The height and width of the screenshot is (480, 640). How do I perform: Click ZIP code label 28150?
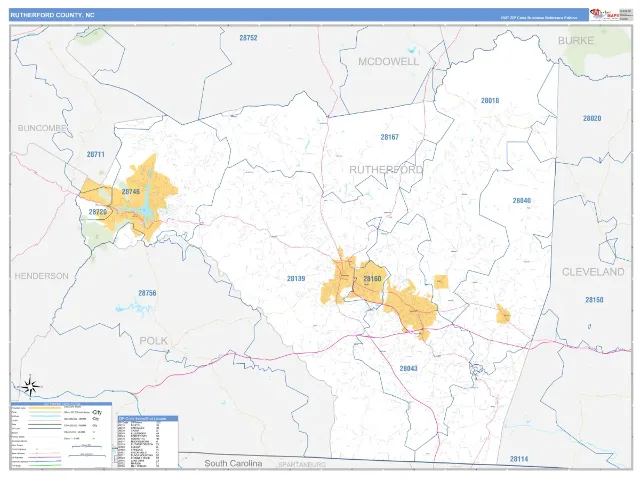tap(594, 300)
